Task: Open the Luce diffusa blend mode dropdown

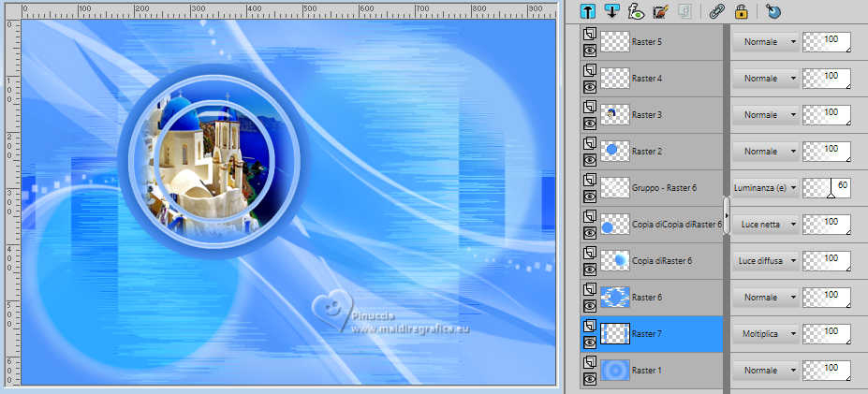Action: tap(766, 260)
